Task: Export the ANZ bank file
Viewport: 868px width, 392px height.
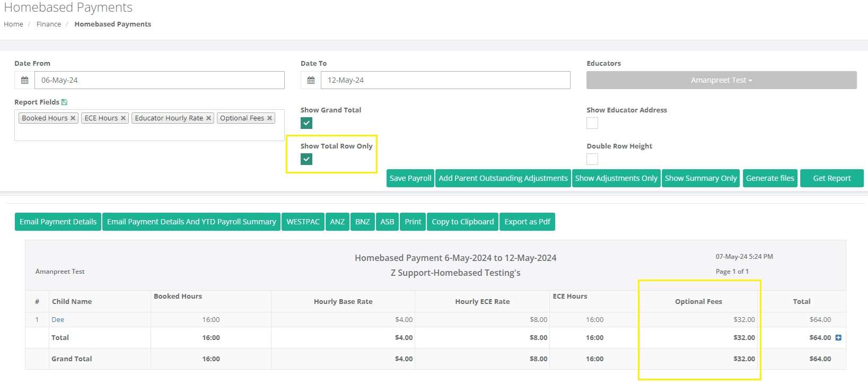Action: point(337,222)
